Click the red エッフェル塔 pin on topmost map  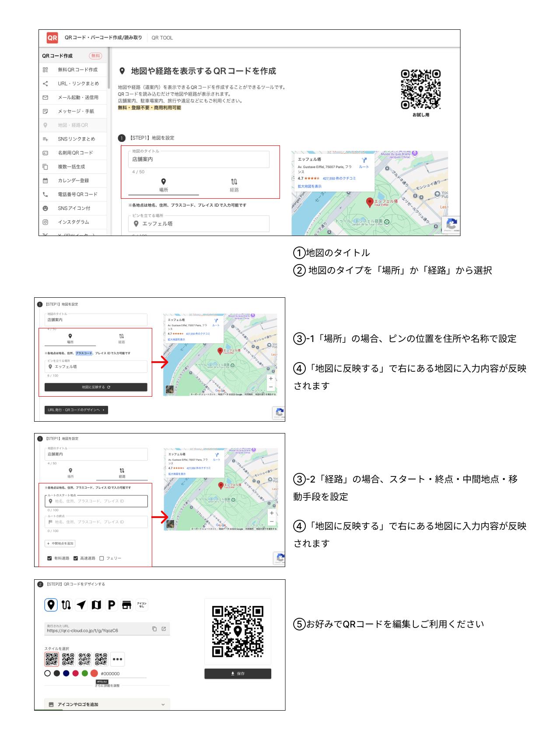[370, 202]
